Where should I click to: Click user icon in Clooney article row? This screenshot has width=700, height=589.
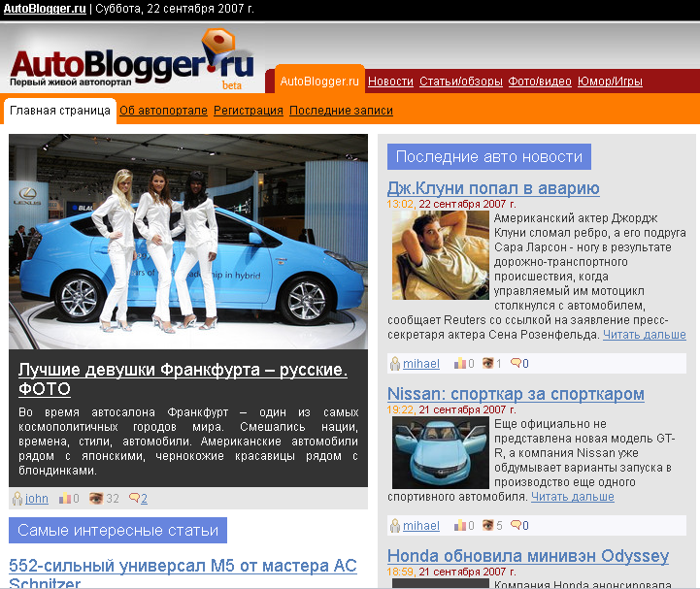coord(394,364)
